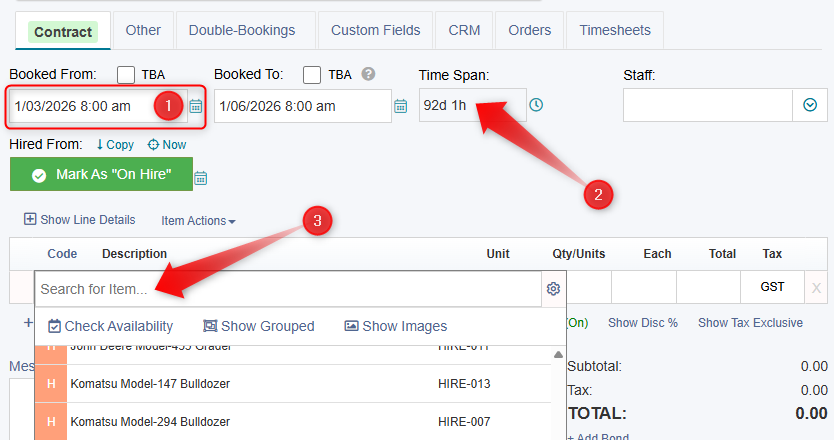Screen dimensions: 834x440
Task: Open the Booked To calendar picker
Action: pyautogui.click(x=400, y=106)
